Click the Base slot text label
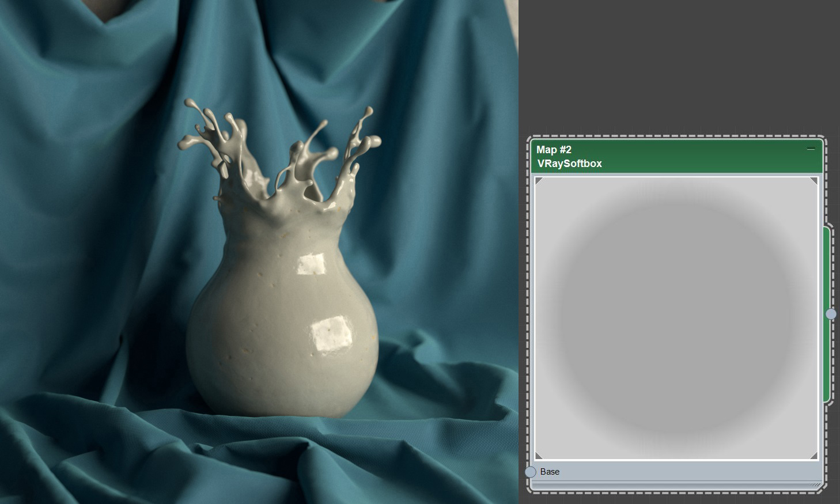This screenshot has width=840, height=504. tap(549, 472)
